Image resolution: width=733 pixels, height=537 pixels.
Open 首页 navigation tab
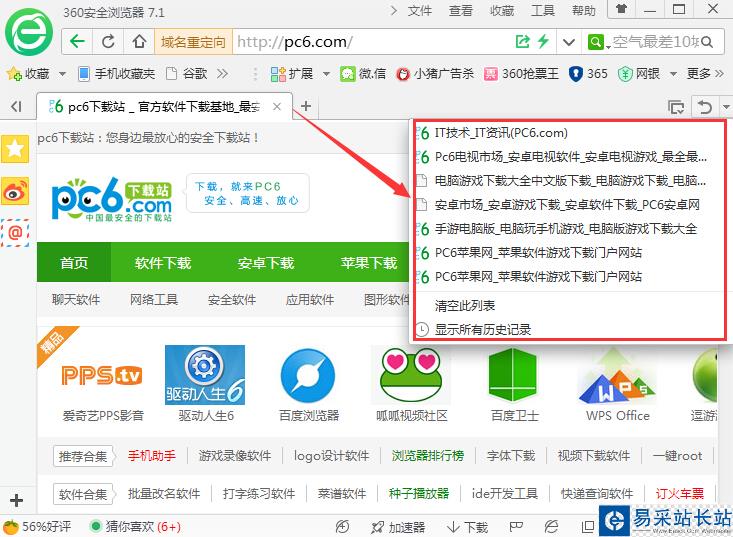click(74, 263)
